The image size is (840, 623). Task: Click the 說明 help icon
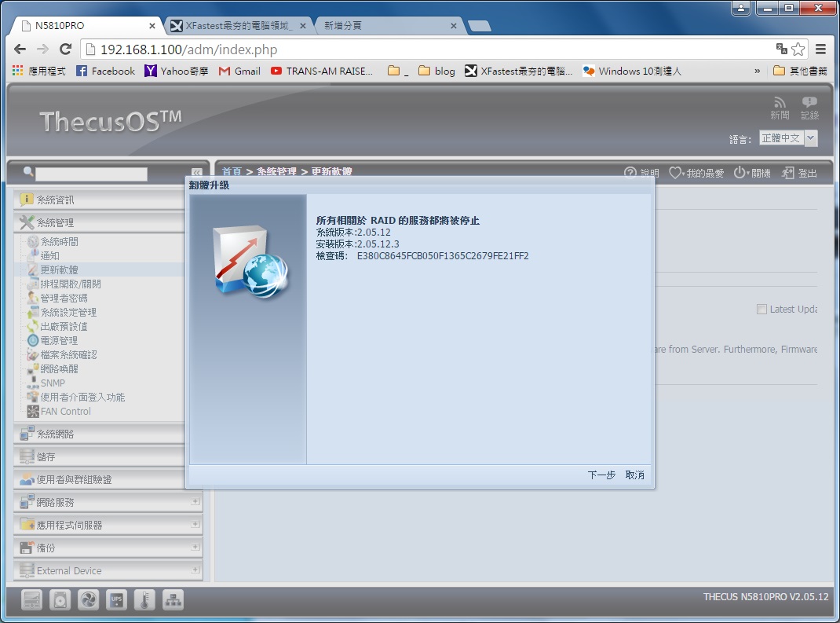642,173
